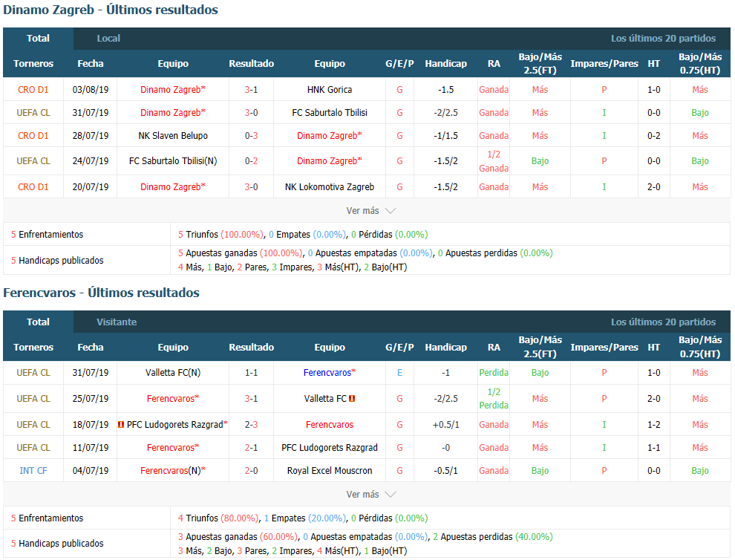Click the red card icon next to Valletta FC
Viewport: 735px width, 560px height.
tap(352, 399)
